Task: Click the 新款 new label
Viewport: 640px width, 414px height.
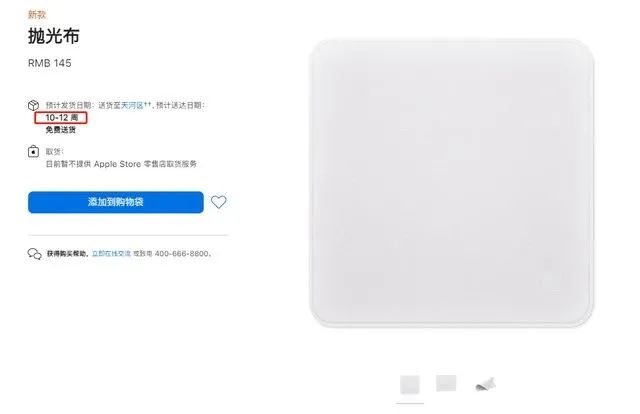Action: pos(37,15)
